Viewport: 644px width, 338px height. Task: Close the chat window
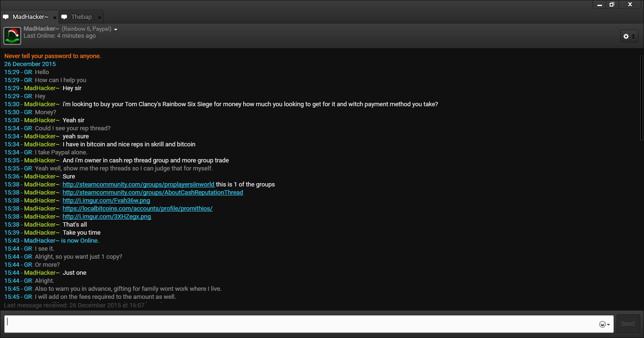(630, 4)
